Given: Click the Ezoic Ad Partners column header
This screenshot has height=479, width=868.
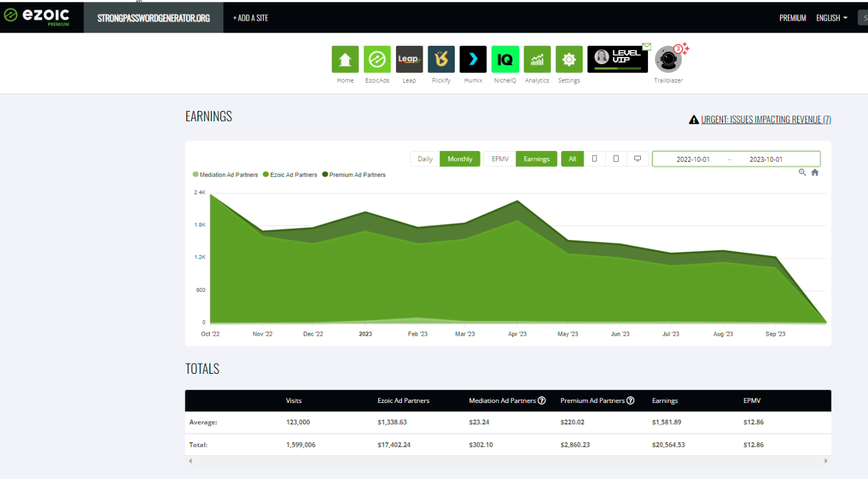Looking at the screenshot, I should point(403,401).
